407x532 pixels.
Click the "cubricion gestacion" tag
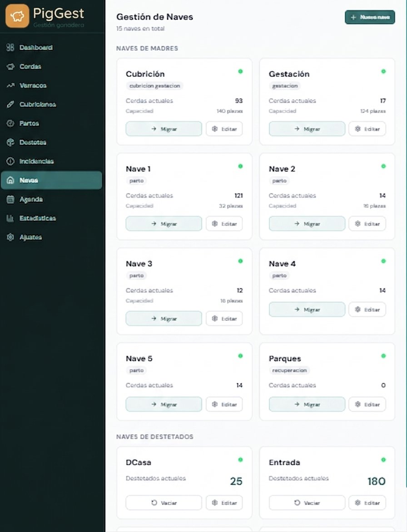[154, 86]
